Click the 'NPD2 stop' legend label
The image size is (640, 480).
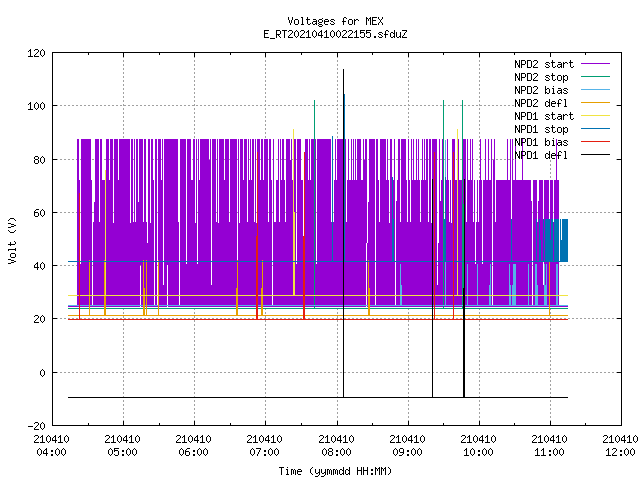[541, 77]
